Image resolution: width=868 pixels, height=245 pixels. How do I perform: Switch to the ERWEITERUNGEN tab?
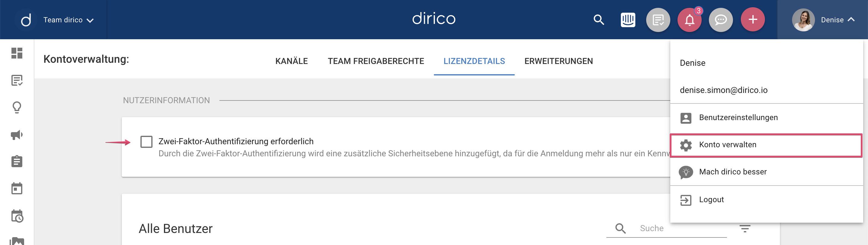tap(558, 61)
